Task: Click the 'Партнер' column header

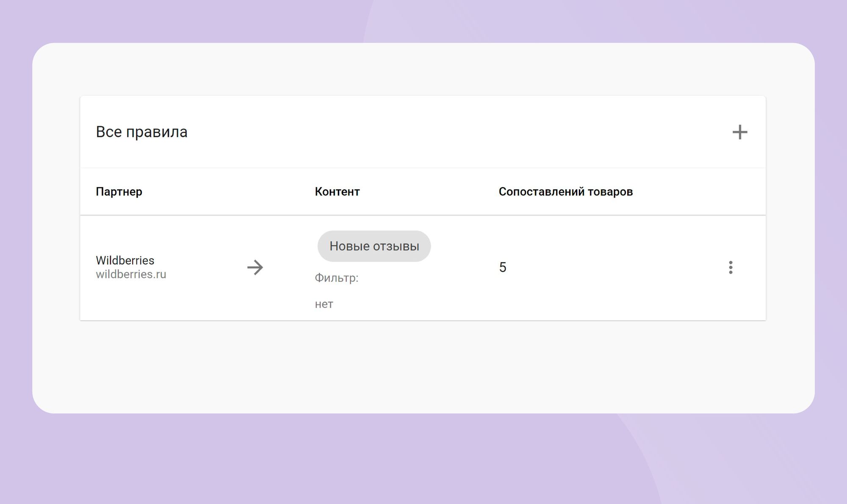Action: click(119, 191)
